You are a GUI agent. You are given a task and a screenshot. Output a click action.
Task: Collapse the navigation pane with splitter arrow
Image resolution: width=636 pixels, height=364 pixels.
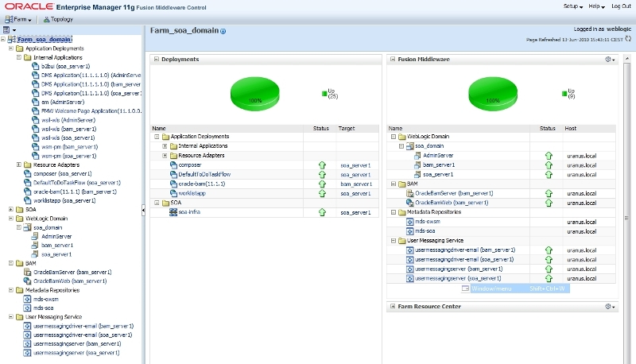(143, 210)
